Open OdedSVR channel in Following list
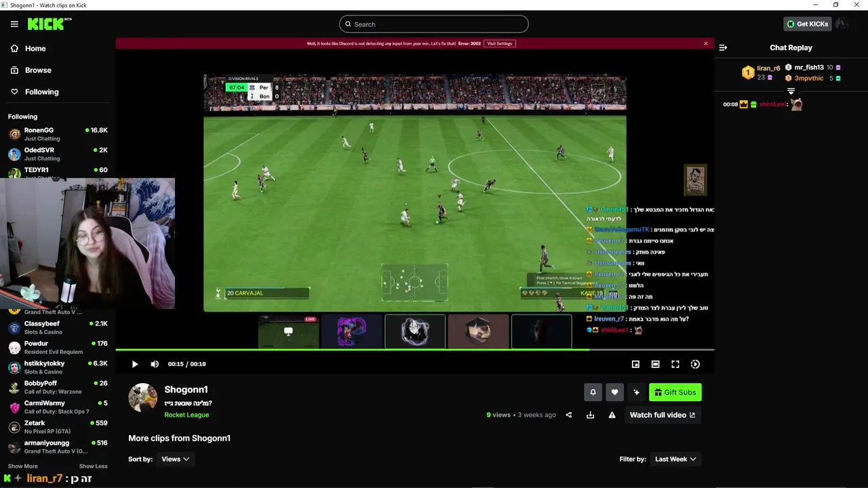The height and width of the screenshot is (488, 868). 58,153
